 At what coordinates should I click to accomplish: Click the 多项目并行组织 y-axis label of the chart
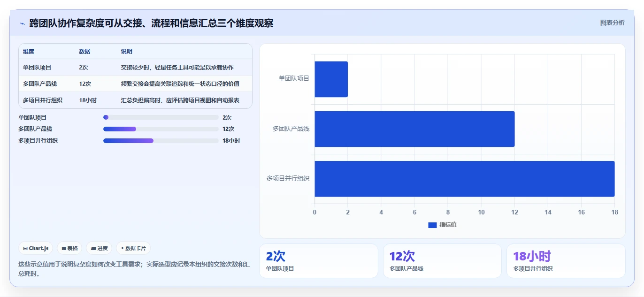point(288,178)
